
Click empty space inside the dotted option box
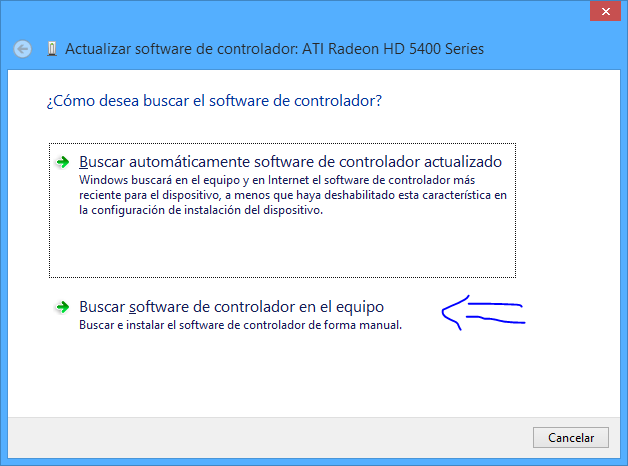(282, 247)
